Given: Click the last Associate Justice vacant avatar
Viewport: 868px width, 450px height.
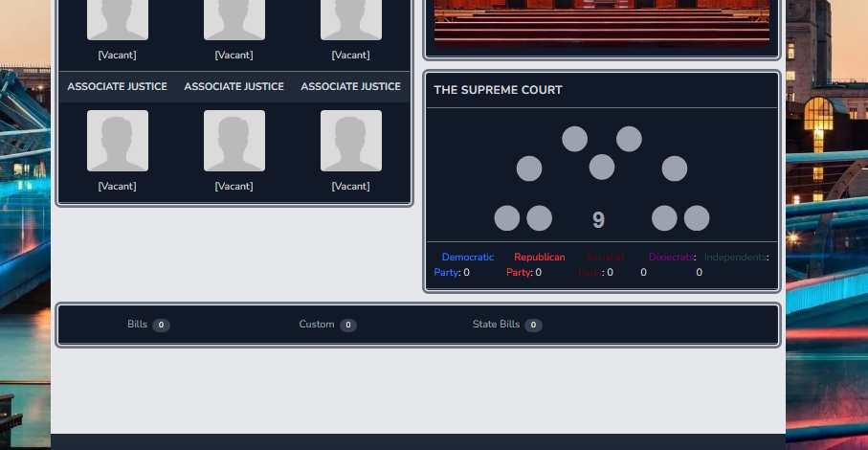Looking at the screenshot, I should pyautogui.click(x=351, y=141).
